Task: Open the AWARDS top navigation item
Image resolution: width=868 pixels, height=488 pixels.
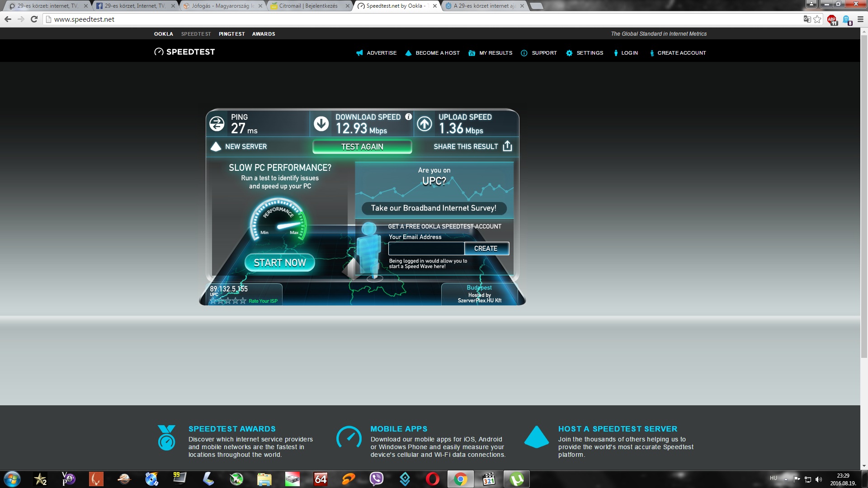Action: [264, 34]
